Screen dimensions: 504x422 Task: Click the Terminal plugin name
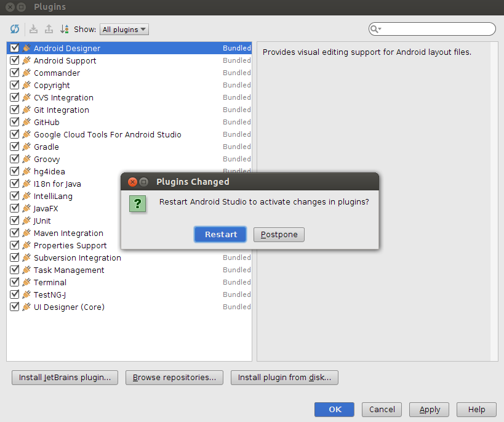pyautogui.click(x=50, y=282)
